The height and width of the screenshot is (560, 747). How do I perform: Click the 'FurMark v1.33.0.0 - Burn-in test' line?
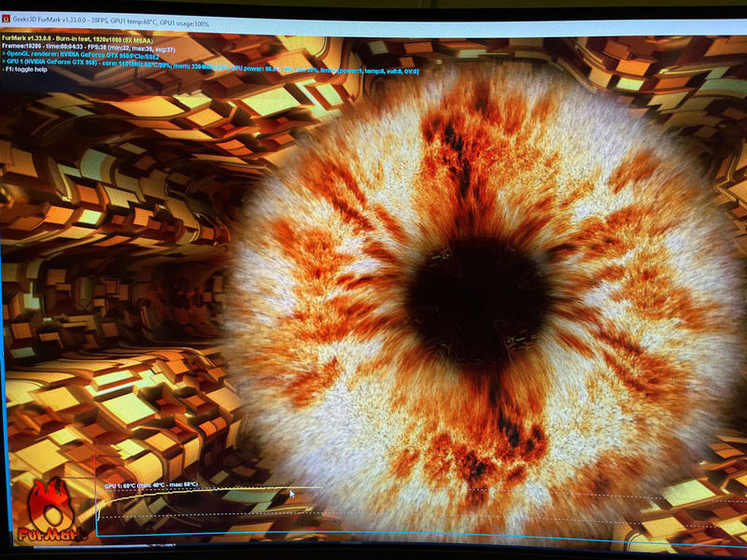tap(78, 39)
